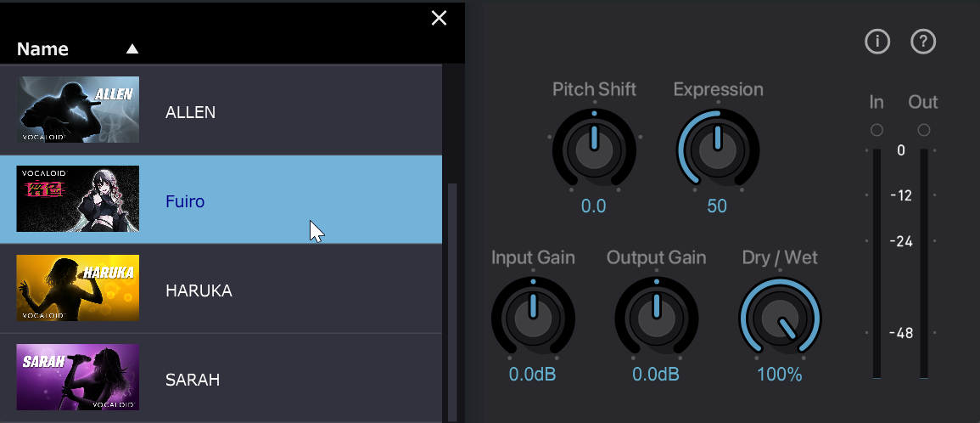Image resolution: width=980 pixels, height=423 pixels.
Task: Click the Expression knob
Action: (x=718, y=151)
